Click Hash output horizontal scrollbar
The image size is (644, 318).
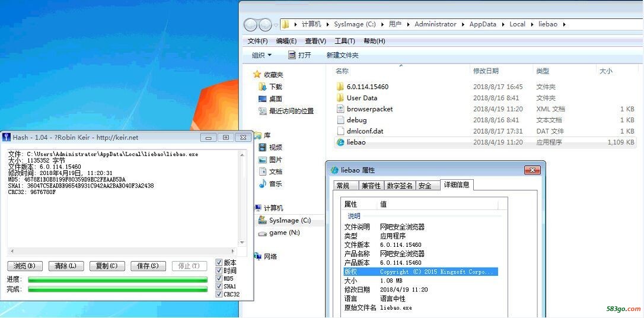(x=122, y=250)
